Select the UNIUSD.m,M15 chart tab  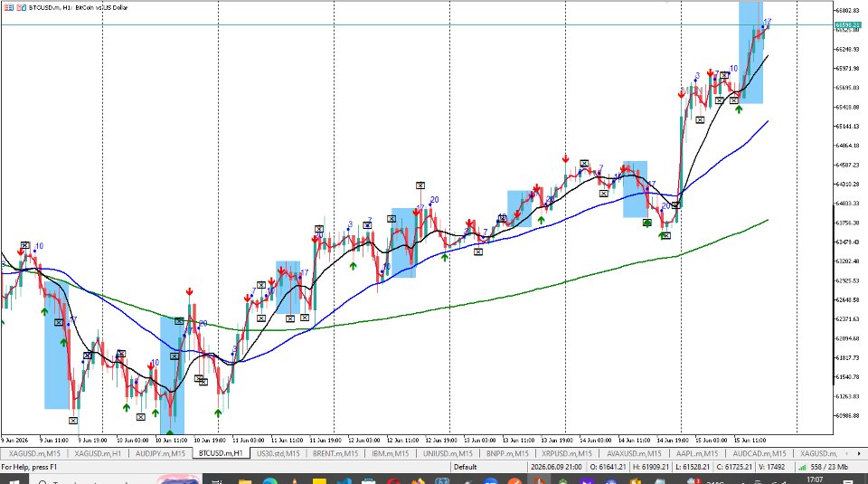[x=448, y=453]
